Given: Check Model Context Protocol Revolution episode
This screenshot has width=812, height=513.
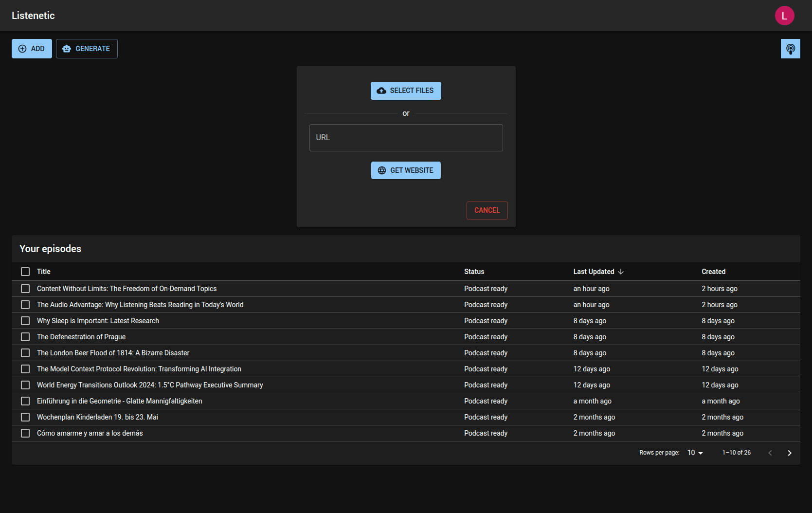Looking at the screenshot, I should pyautogui.click(x=25, y=369).
